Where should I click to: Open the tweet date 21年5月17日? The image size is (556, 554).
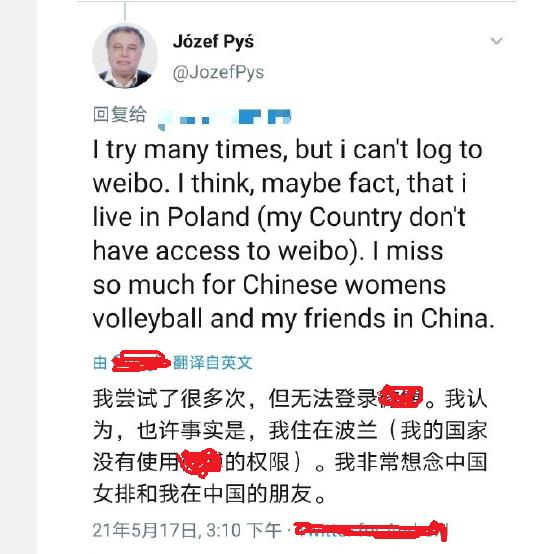[x=145, y=531]
